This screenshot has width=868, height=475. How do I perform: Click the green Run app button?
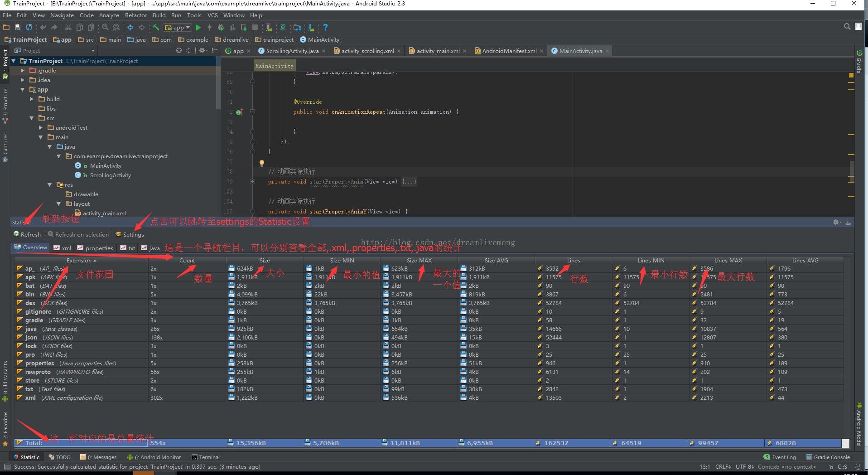click(198, 28)
